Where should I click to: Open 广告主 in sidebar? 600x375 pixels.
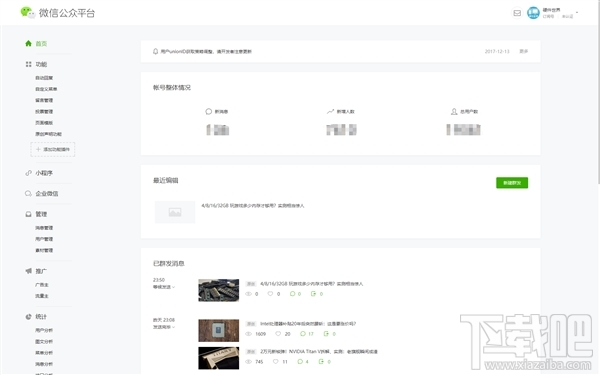[x=42, y=285]
